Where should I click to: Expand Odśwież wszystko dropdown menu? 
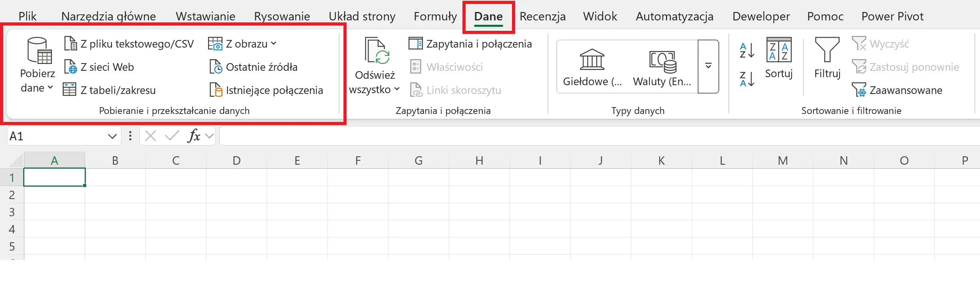point(397,90)
